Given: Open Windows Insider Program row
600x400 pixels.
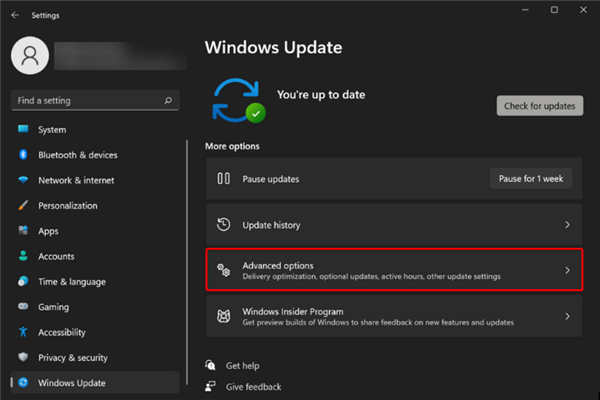Looking at the screenshot, I should 394,316.
